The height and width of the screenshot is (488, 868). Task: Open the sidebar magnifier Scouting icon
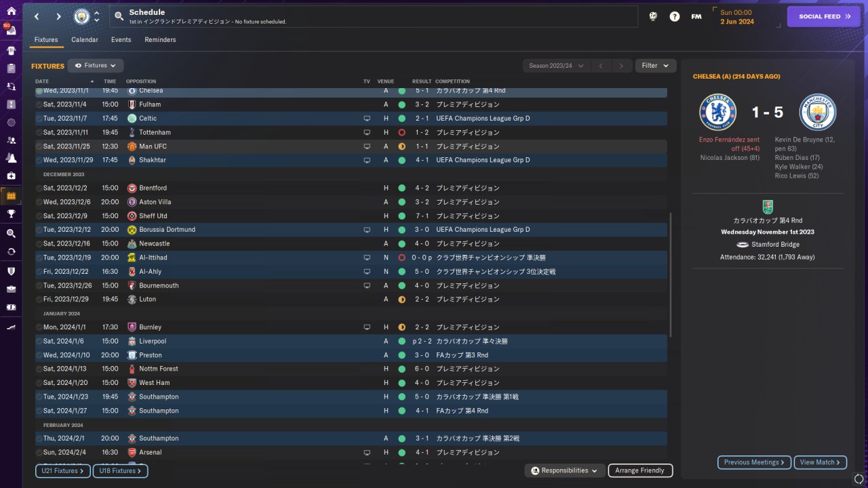(11, 233)
